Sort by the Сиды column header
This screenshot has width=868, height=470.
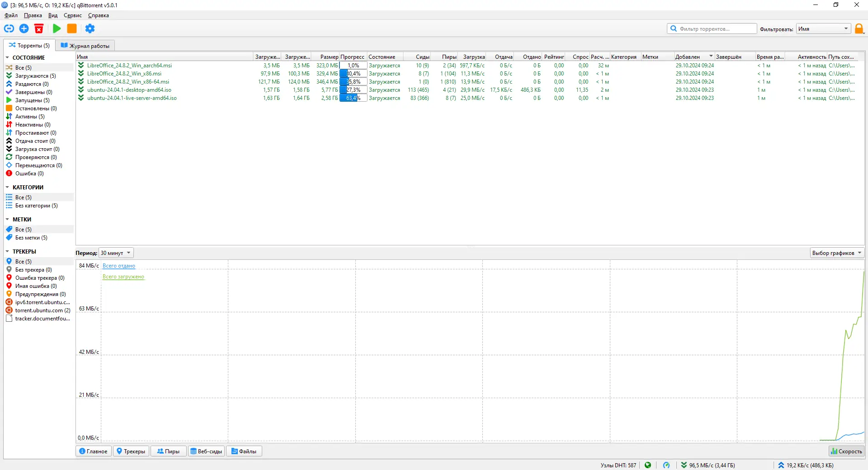tap(416, 57)
